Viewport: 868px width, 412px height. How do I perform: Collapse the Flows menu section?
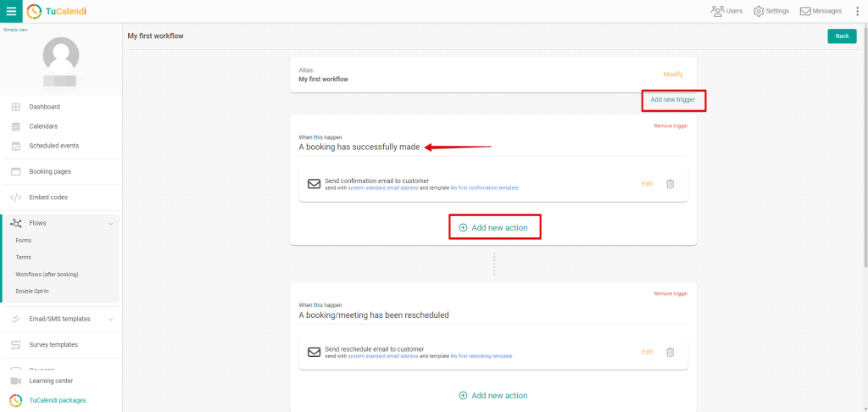click(x=110, y=223)
